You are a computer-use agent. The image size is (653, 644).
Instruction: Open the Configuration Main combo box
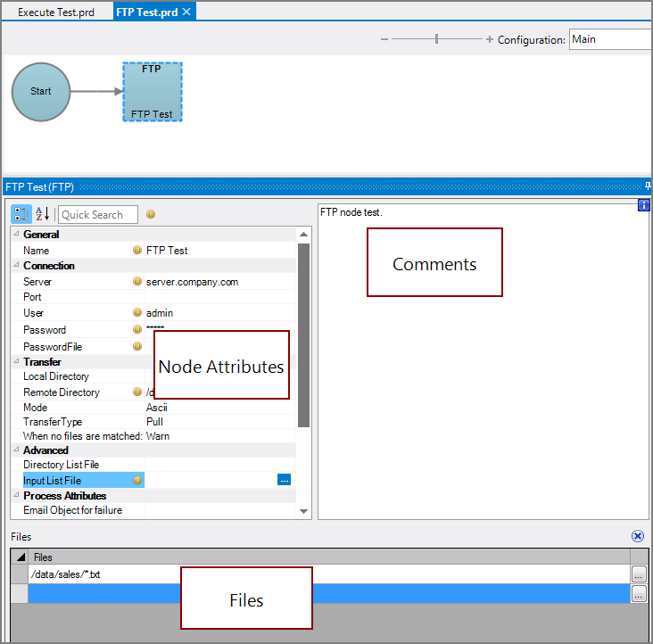tap(610, 39)
